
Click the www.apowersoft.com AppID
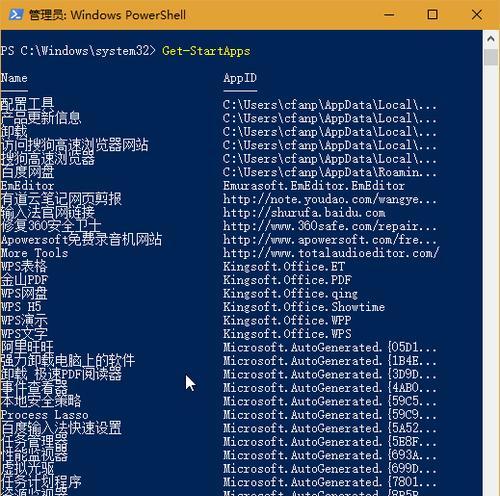click(x=330, y=240)
